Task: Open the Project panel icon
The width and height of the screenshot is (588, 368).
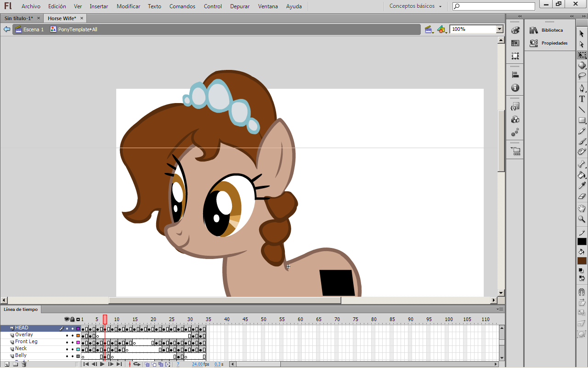Action: click(x=515, y=151)
